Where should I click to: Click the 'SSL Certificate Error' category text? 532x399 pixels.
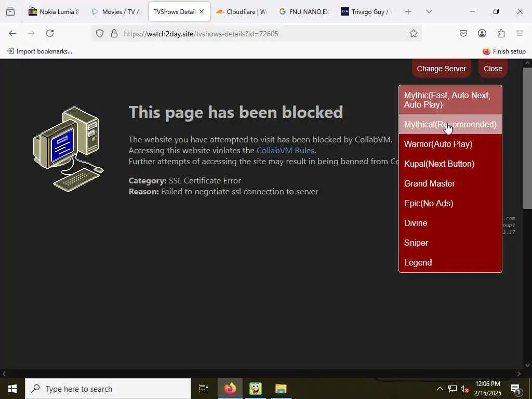[x=205, y=180]
